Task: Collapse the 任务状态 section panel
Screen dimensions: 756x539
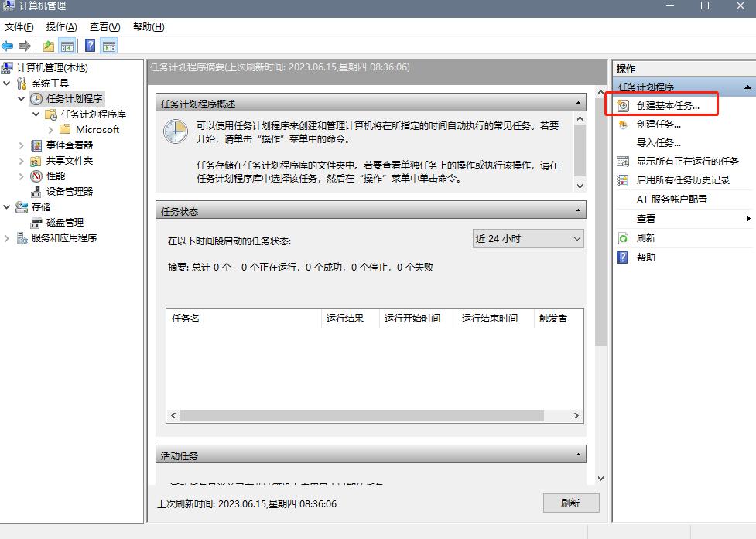Action: [579, 209]
